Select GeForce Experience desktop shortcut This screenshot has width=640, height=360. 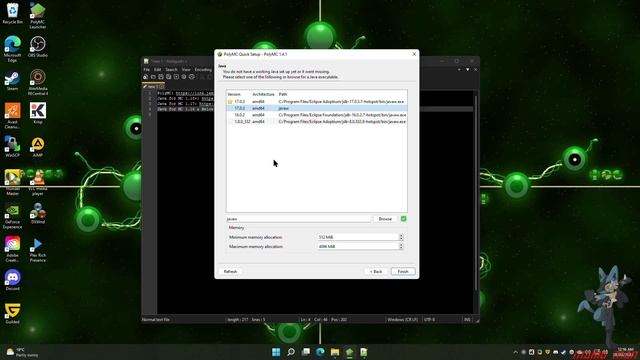(x=13, y=216)
